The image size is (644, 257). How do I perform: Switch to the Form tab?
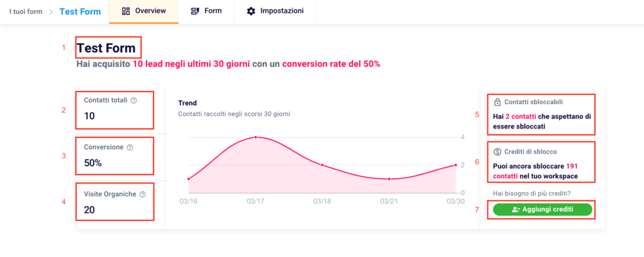[x=206, y=11]
